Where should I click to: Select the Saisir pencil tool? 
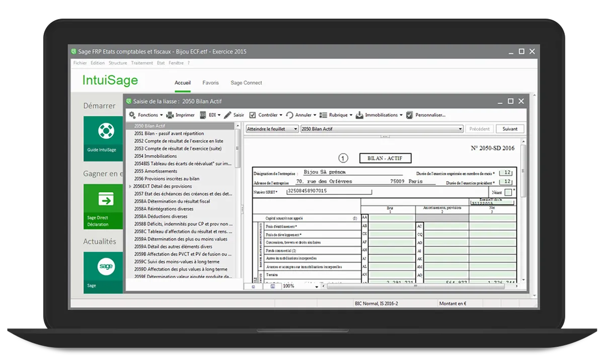click(228, 115)
